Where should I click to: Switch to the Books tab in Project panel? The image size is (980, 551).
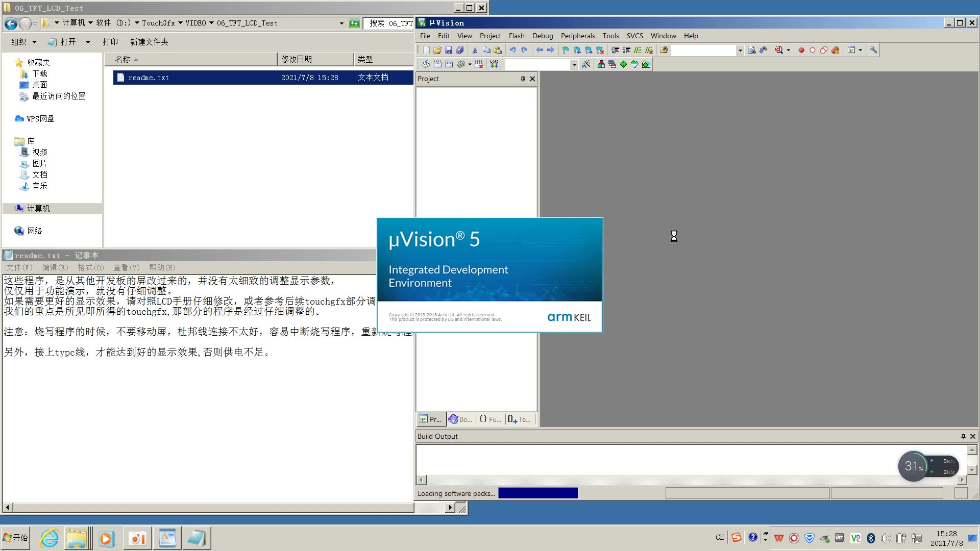click(x=460, y=419)
